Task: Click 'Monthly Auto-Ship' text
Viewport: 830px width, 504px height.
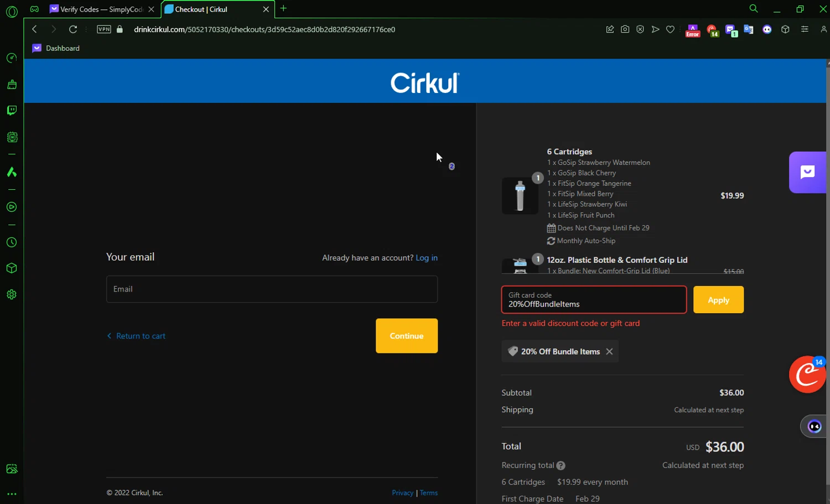Action: click(x=586, y=241)
